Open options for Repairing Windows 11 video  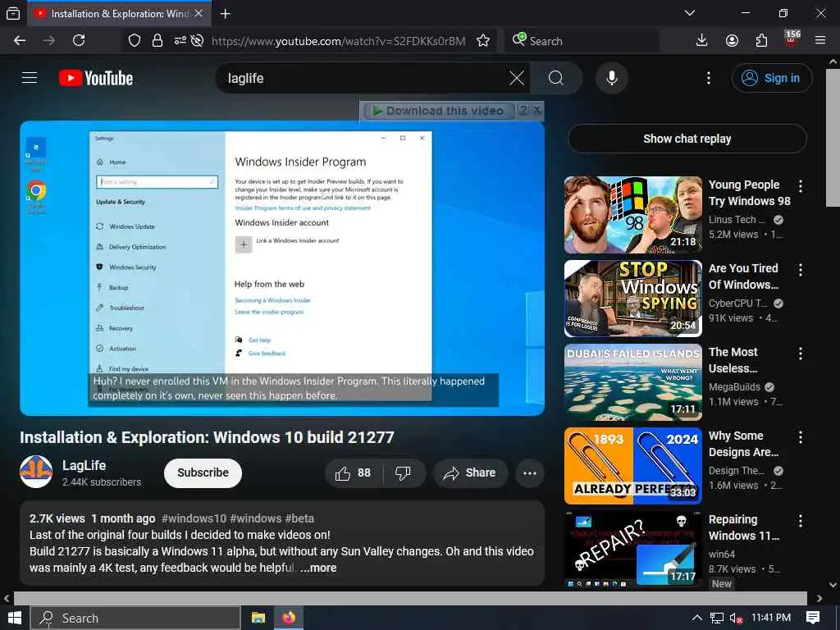(x=801, y=521)
